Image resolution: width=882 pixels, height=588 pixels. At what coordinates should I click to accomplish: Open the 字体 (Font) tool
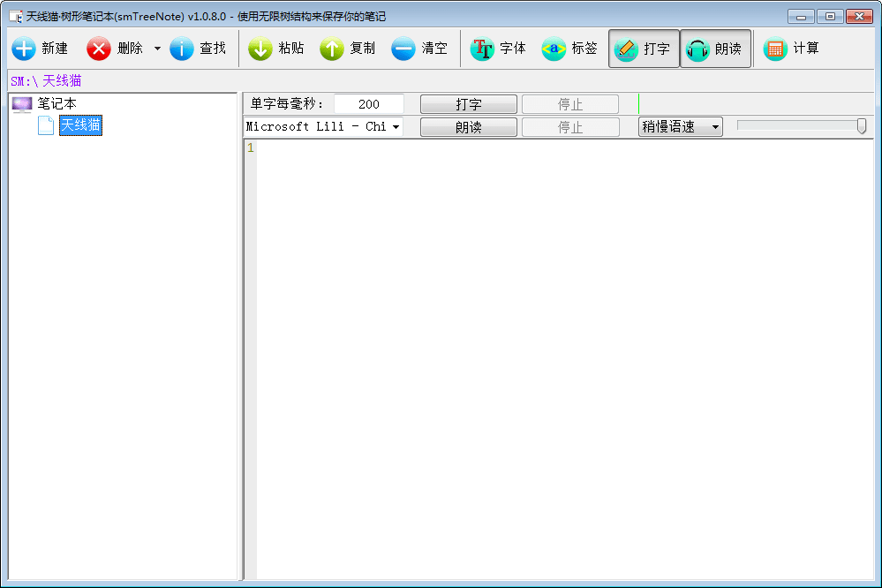click(x=498, y=49)
